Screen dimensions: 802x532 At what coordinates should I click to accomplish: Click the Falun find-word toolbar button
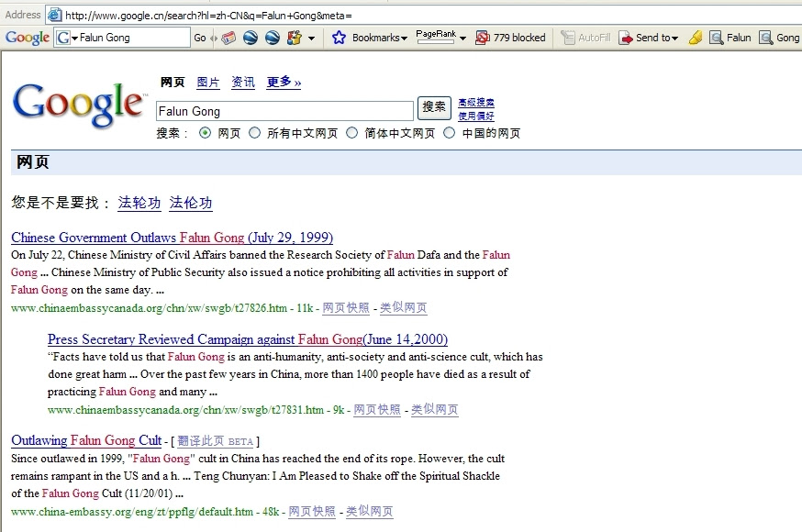click(x=730, y=38)
